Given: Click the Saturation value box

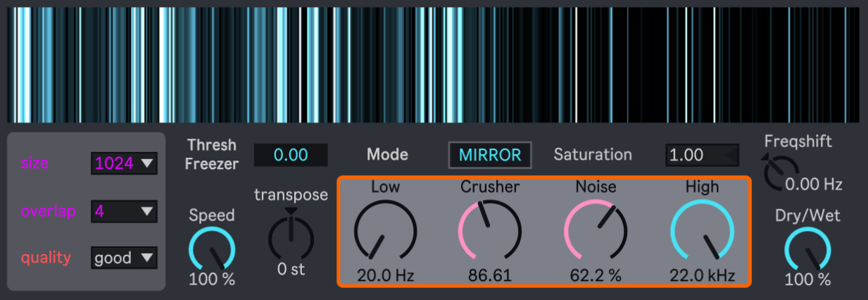Looking at the screenshot, I should [x=702, y=155].
